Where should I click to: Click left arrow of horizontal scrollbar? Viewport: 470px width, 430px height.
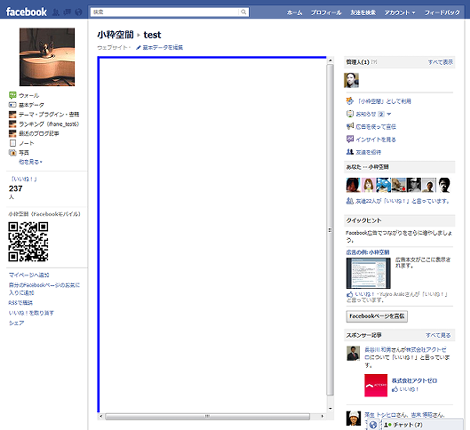(101, 416)
